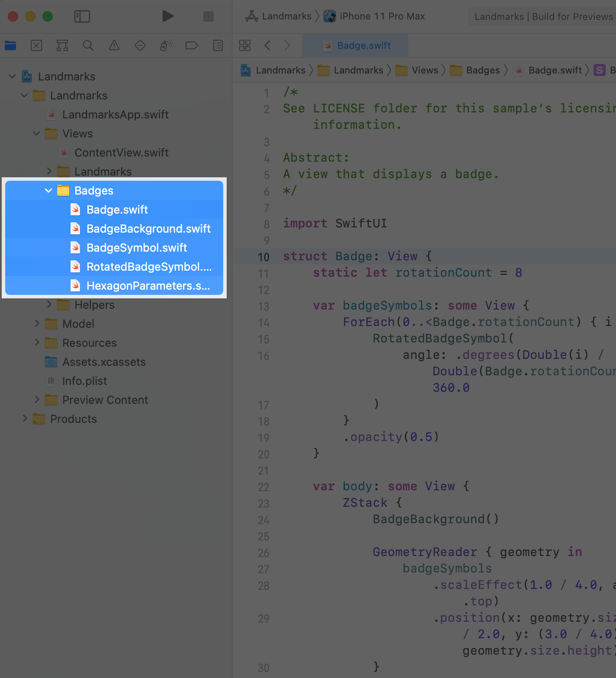Viewport: 616px width, 678px height.
Task: Click BadgeBackground() call on line 24
Action: (x=436, y=519)
